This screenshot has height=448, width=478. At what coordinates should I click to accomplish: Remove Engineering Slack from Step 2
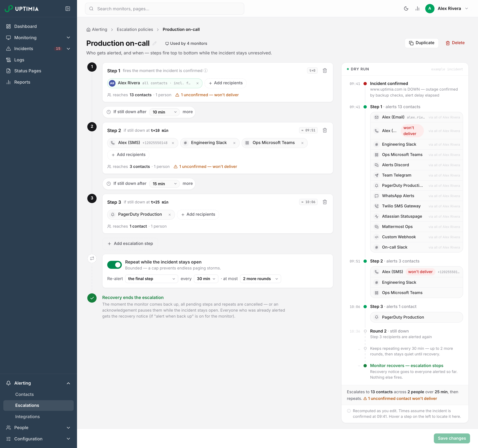[x=234, y=143]
